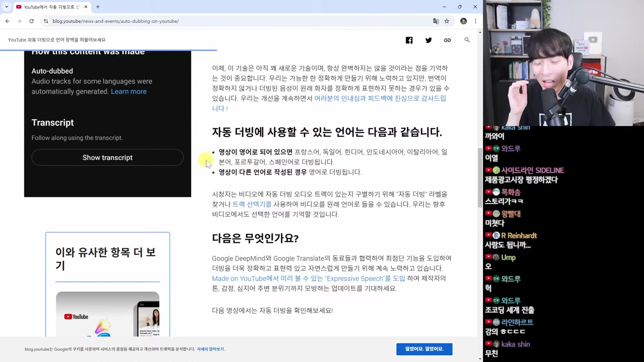Click chat username 라인하르트

click(517, 322)
